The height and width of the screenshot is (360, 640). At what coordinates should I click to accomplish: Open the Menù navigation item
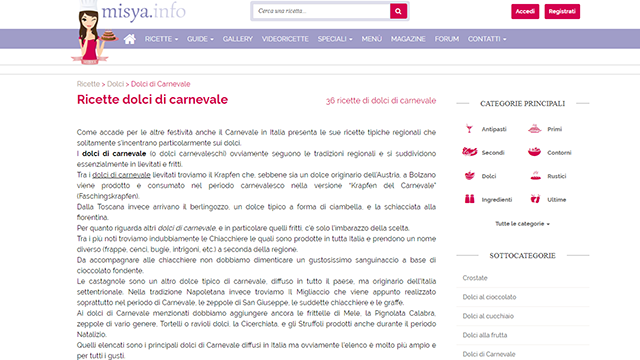[371, 39]
